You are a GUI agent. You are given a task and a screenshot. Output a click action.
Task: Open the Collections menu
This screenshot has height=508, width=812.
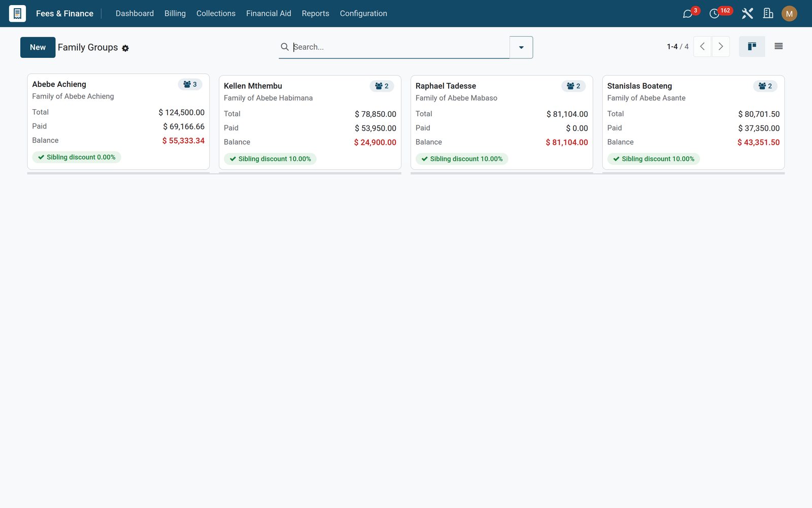point(216,14)
